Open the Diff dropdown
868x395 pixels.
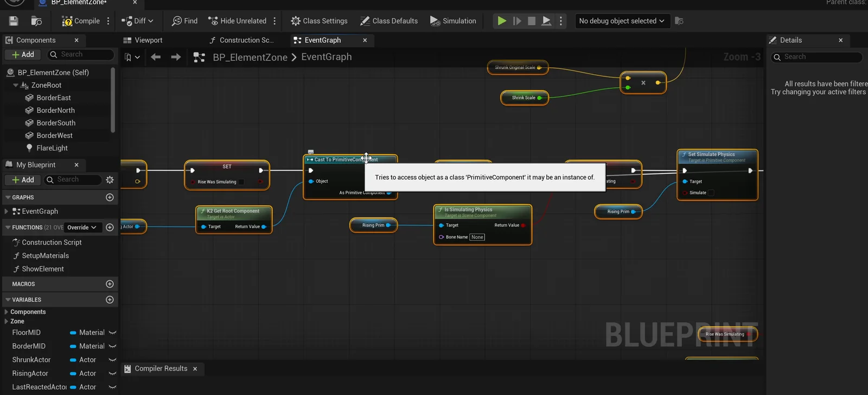pos(138,21)
